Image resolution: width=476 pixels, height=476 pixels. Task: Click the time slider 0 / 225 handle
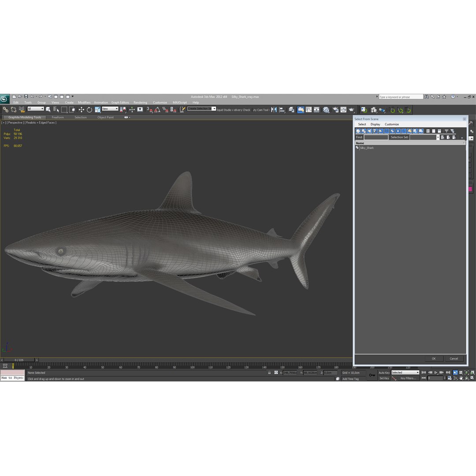pos(19,360)
